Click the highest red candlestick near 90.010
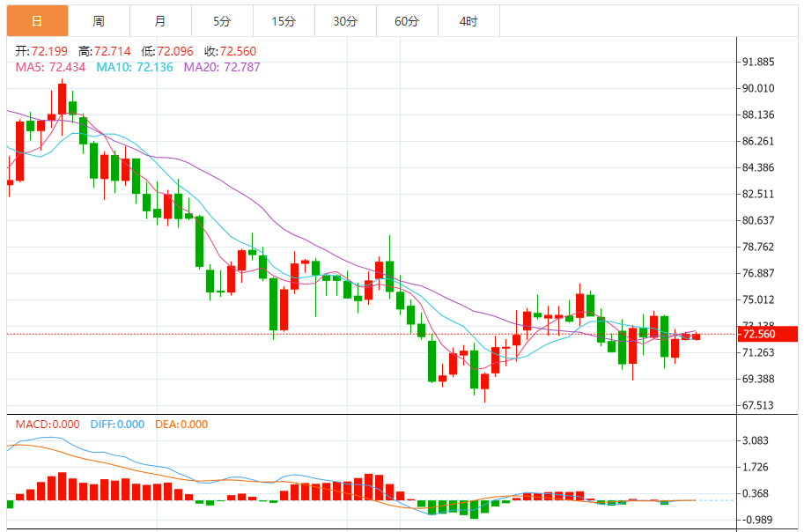 tap(62, 99)
